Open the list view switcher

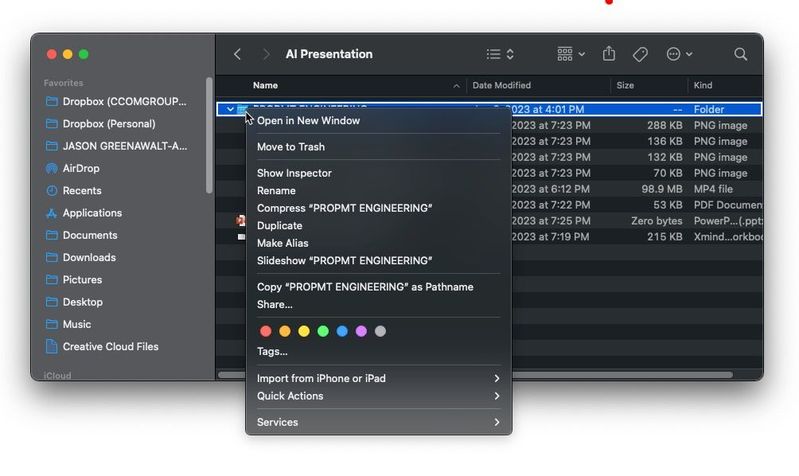tap(500, 54)
